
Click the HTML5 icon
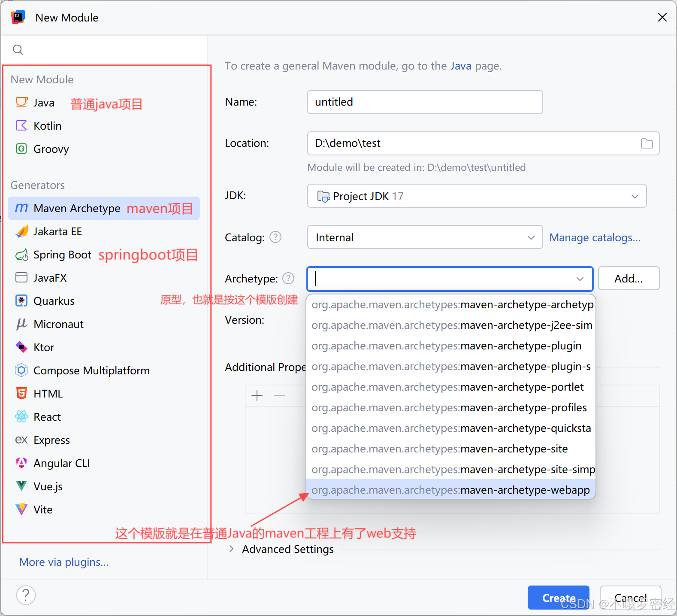[21, 393]
